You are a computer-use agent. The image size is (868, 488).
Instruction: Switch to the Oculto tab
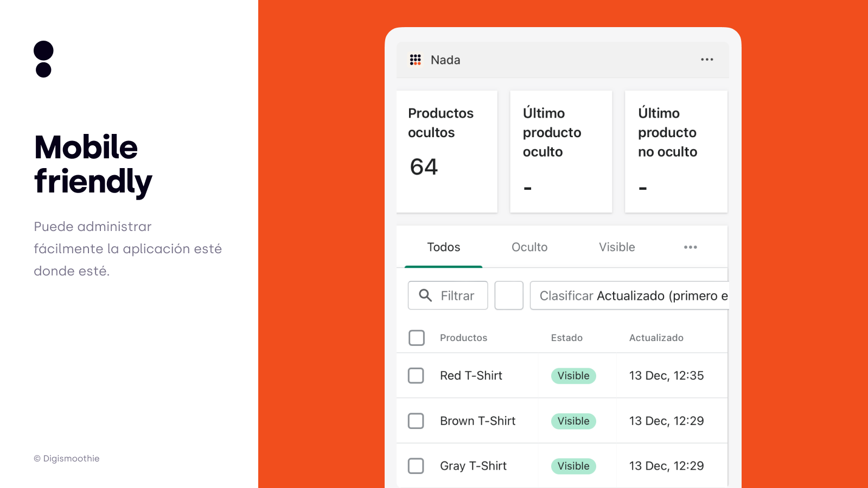click(x=529, y=247)
